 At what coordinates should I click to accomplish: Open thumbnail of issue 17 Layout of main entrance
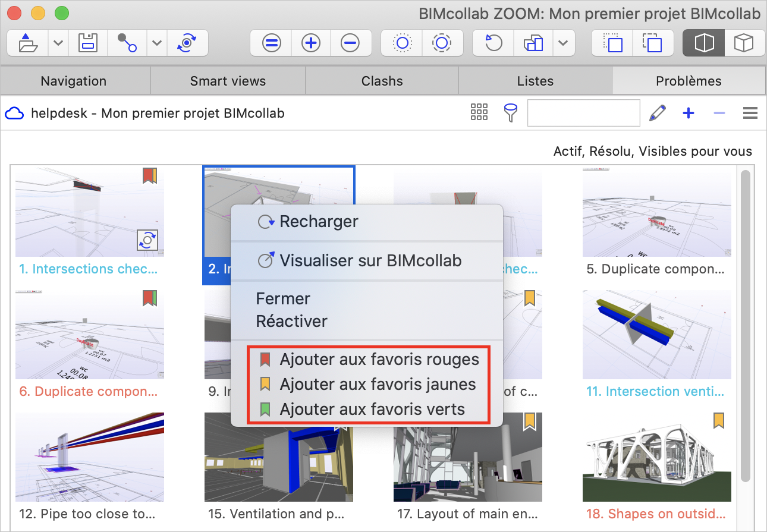tap(468, 457)
